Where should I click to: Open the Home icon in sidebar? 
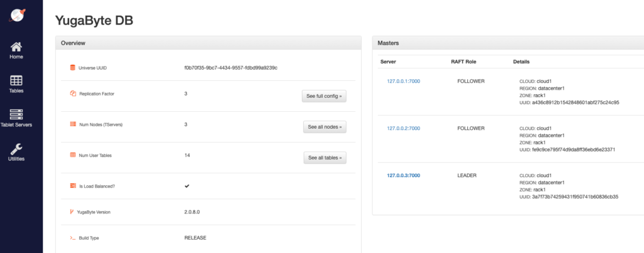pyautogui.click(x=17, y=48)
